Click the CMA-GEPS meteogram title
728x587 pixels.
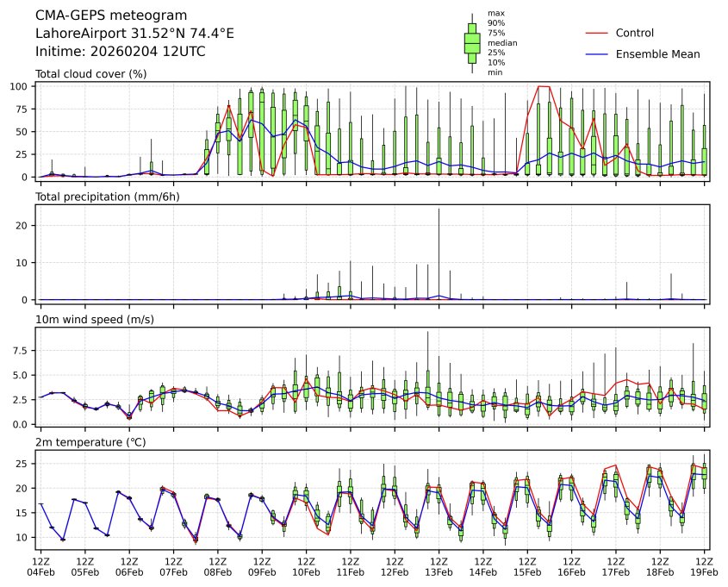(106, 16)
